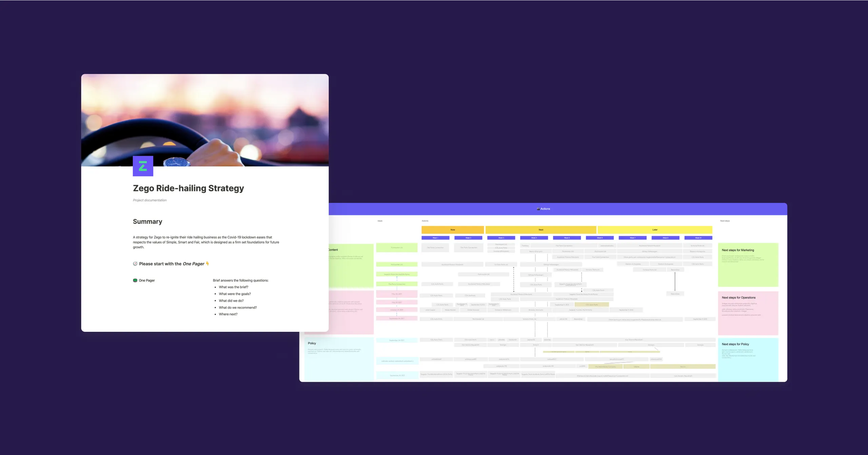
Task: Open the One Pager link
Action: pyautogui.click(x=146, y=280)
